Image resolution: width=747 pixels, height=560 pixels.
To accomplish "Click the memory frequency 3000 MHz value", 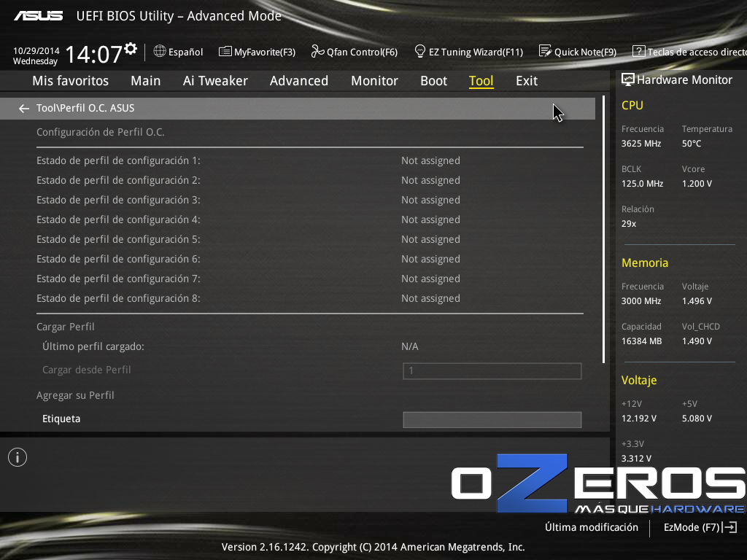I will (x=641, y=301).
